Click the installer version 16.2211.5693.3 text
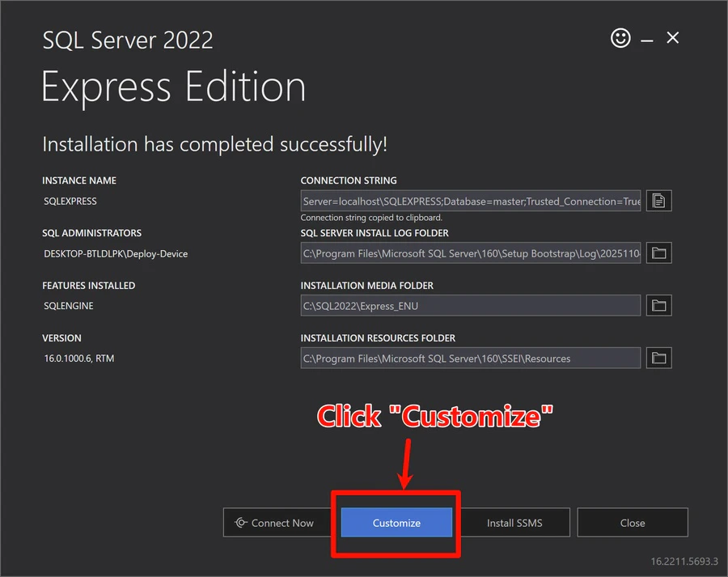 pos(684,561)
